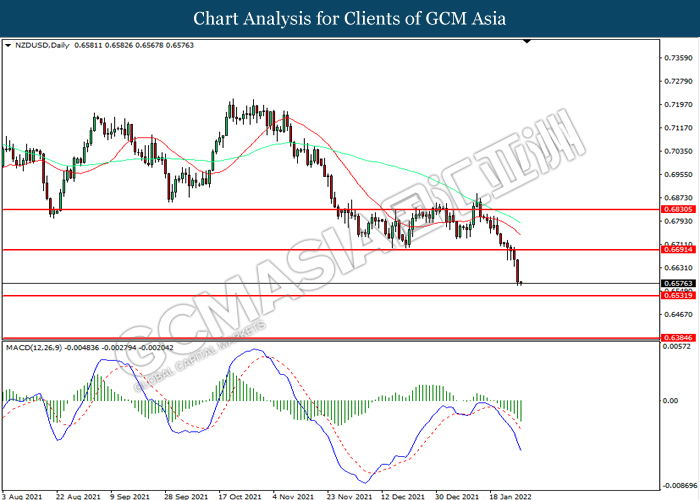Click the 22 Aug 2021 date label

pyautogui.click(x=79, y=496)
